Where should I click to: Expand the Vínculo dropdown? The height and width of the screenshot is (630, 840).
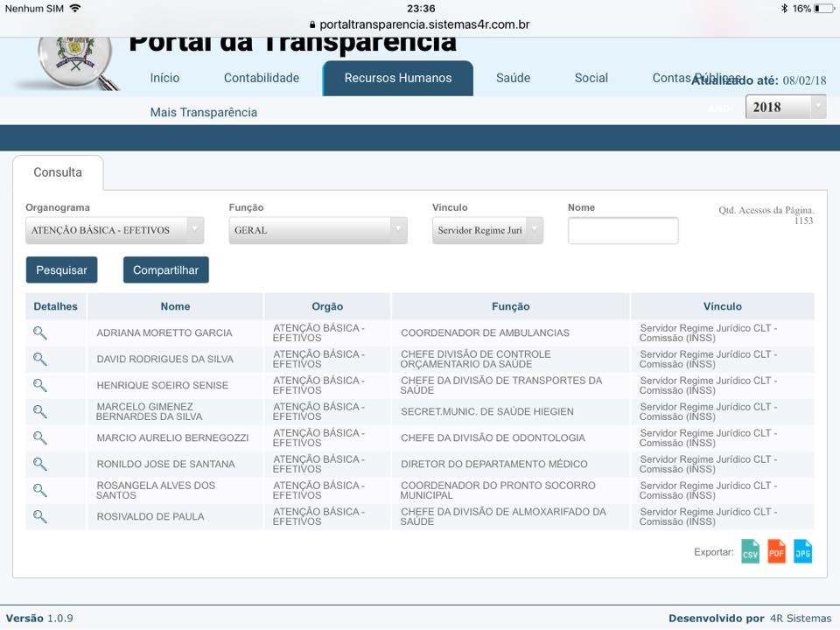[x=487, y=230]
